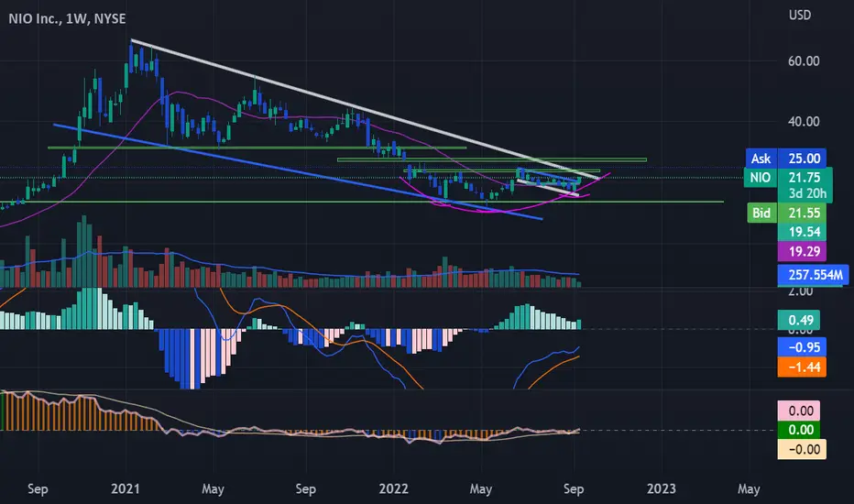The height and width of the screenshot is (504, 854).
Task: Click the May label after 2023
Action: pyautogui.click(x=749, y=488)
